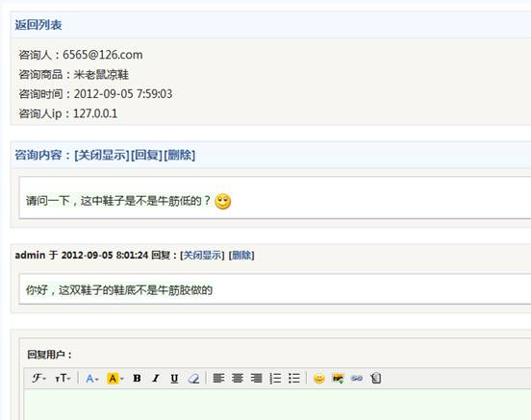This screenshot has height=420, width=531.
Task: Open the font family dropdown in editor
Action: click(x=38, y=378)
